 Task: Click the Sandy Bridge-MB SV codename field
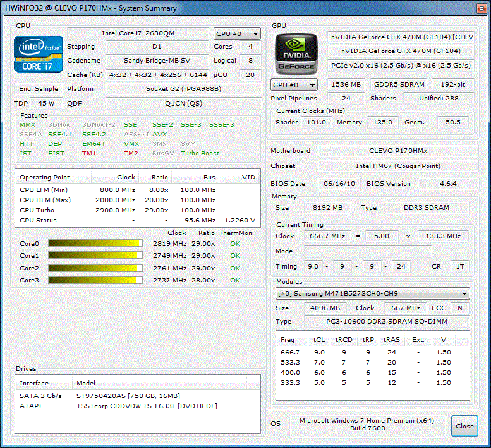157,61
